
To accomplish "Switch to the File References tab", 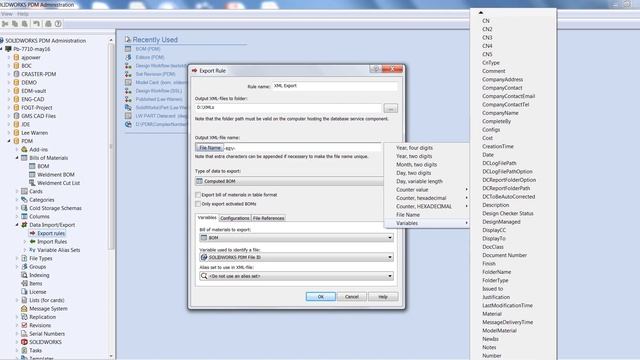I will tap(268, 218).
